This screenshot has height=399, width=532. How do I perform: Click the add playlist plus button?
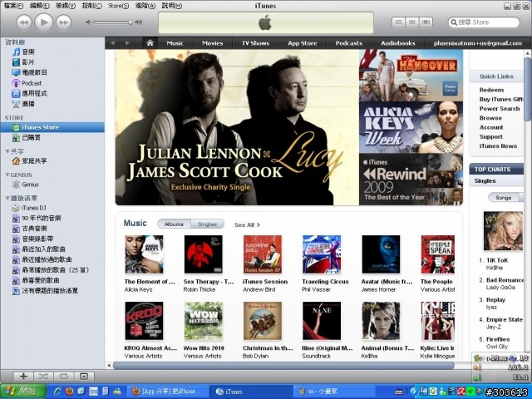[23, 377]
